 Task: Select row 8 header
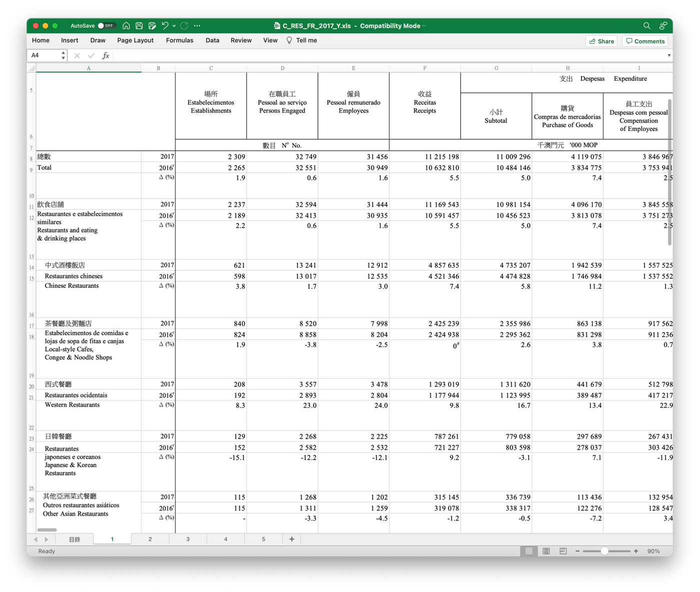(x=31, y=157)
